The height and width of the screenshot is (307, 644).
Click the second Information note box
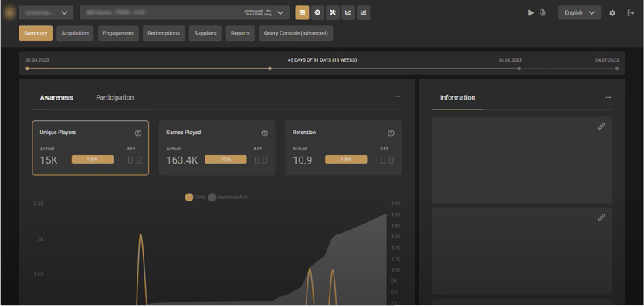point(522,251)
